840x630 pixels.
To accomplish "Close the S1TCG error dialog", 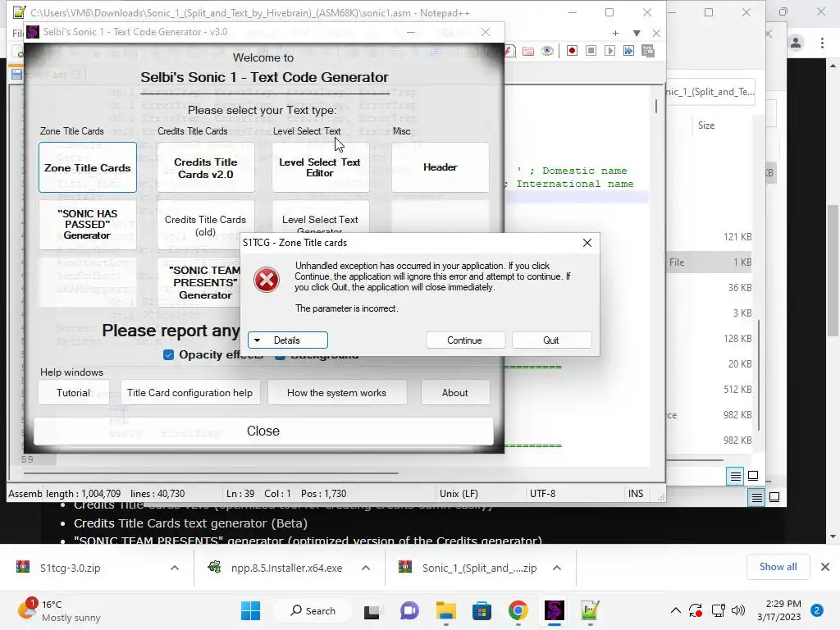I will pyautogui.click(x=587, y=243).
